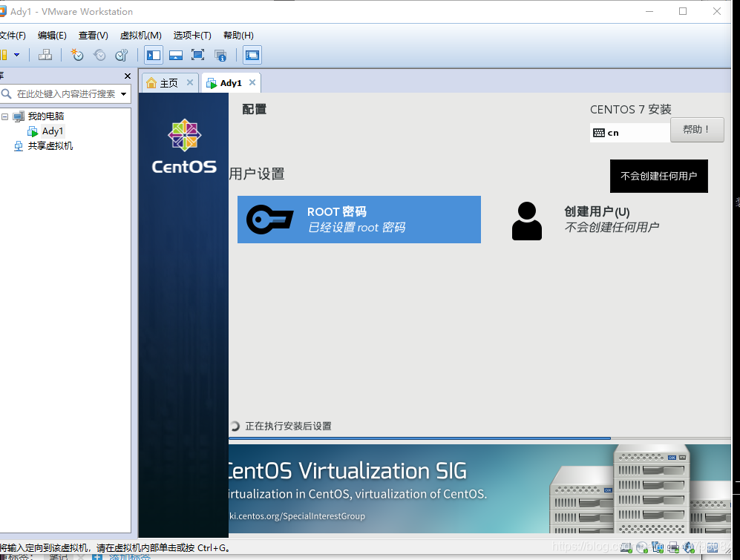740x560 pixels.
Task: Collapse the 我的电脑 tree node
Action: click(4, 116)
